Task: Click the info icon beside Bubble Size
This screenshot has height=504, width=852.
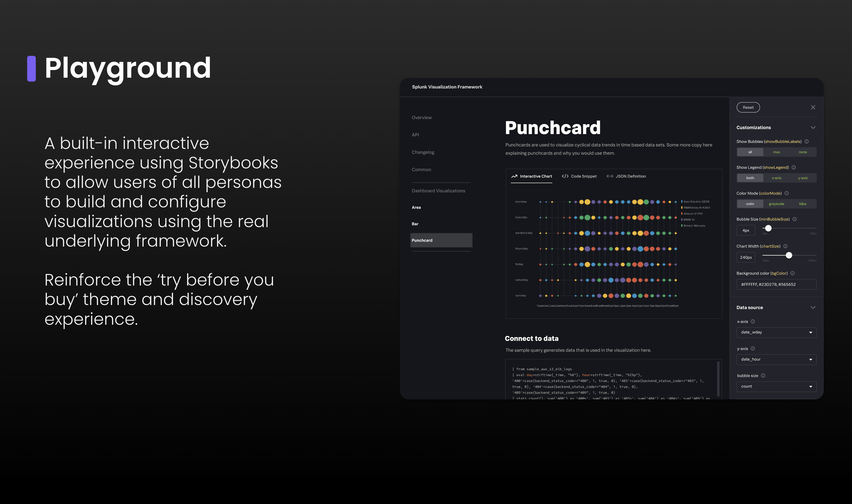Action: click(794, 219)
